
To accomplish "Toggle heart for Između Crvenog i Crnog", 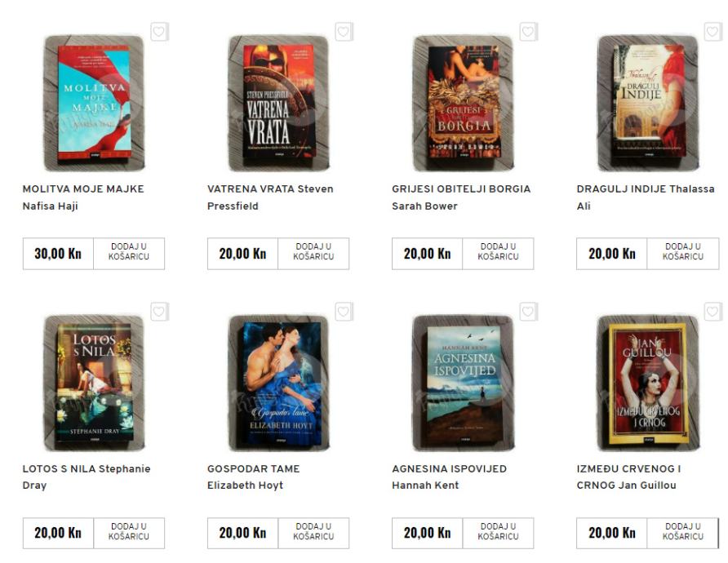I will [712, 312].
